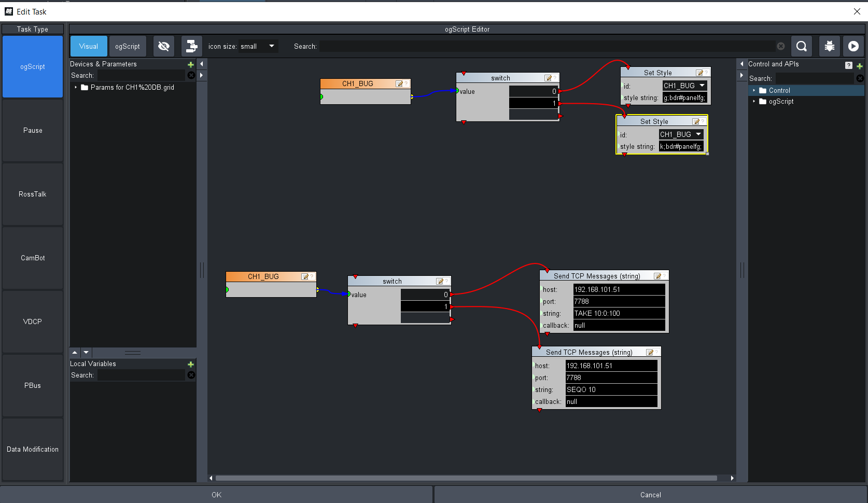Edit the top switch block
Viewport: 868px width, 503px height.
click(x=548, y=78)
